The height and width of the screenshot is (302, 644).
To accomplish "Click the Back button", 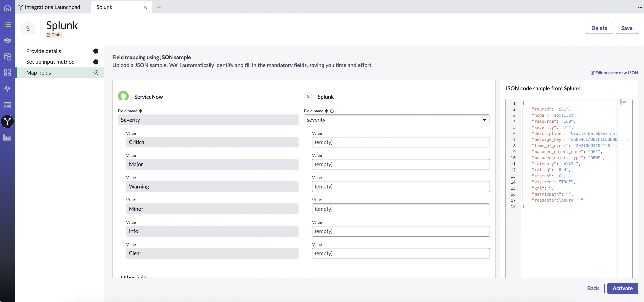I will [x=593, y=288].
